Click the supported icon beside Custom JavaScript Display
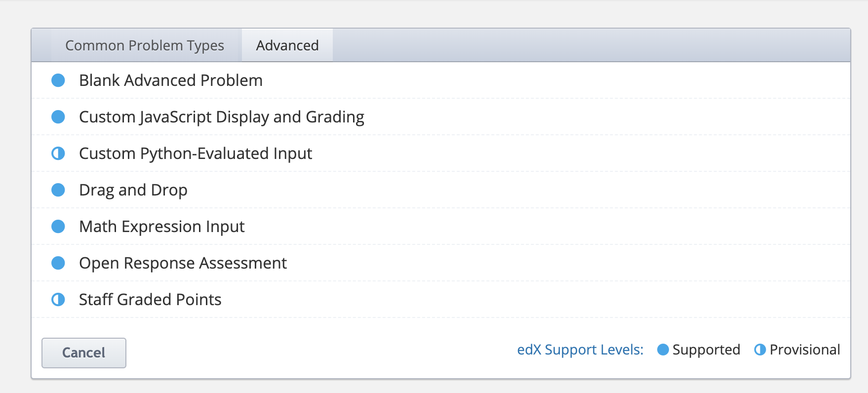The image size is (868, 393). tap(58, 117)
